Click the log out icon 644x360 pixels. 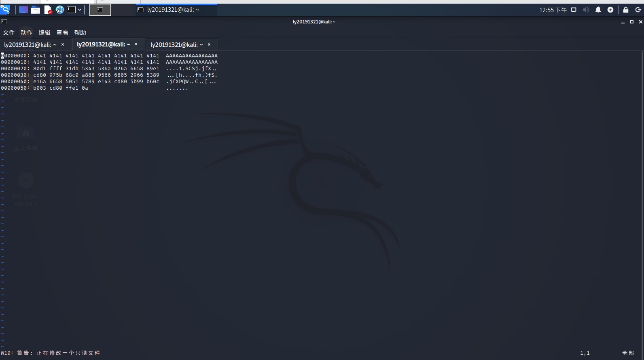tap(638, 10)
